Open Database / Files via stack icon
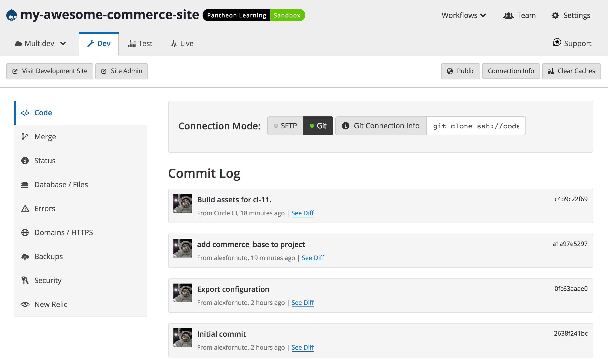This screenshot has width=608, height=364. (25, 185)
